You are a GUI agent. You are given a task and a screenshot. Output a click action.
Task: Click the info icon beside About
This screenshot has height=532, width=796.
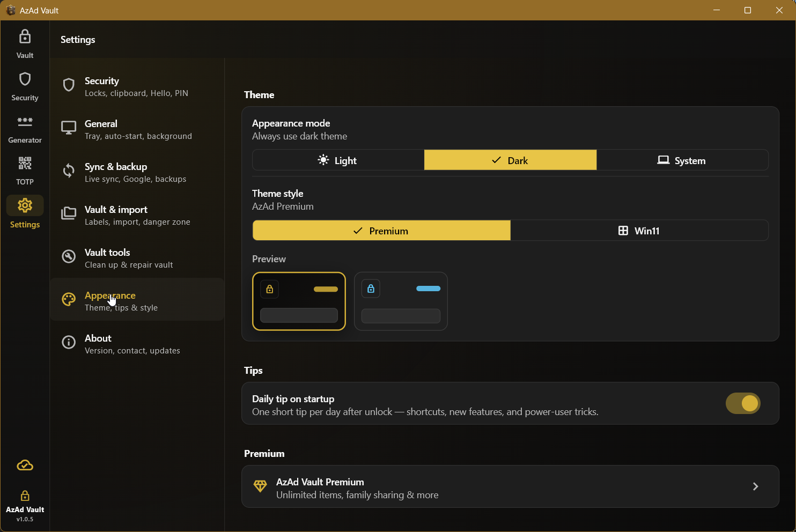(69, 342)
